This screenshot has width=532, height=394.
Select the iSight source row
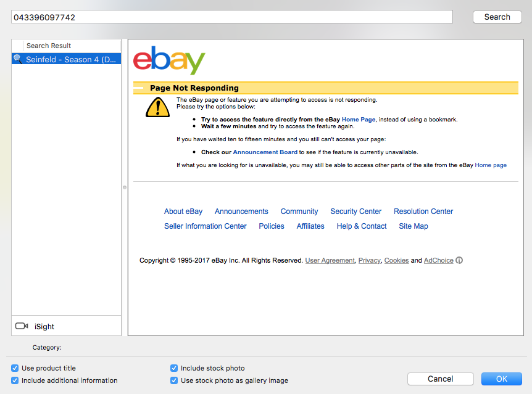point(67,326)
